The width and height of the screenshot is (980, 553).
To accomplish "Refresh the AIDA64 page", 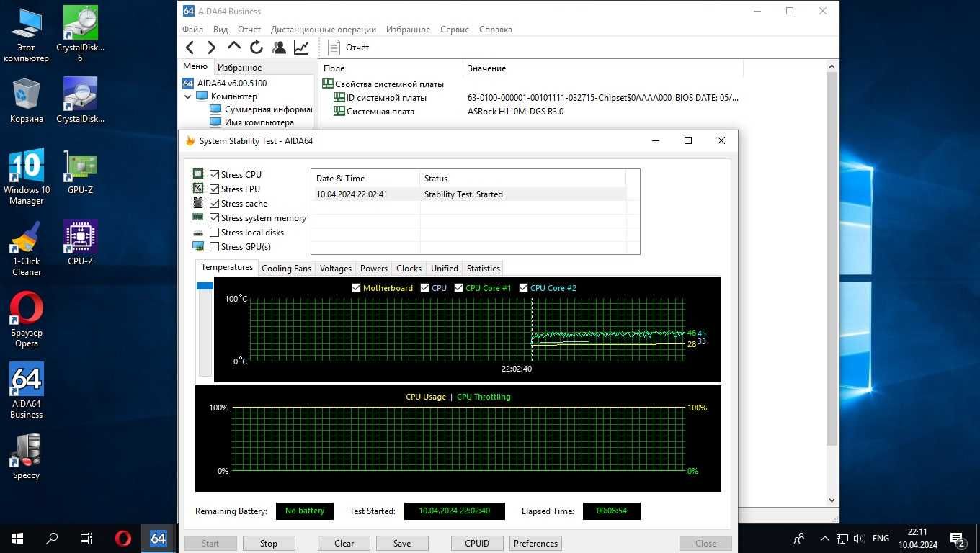I will pos(257,48).
